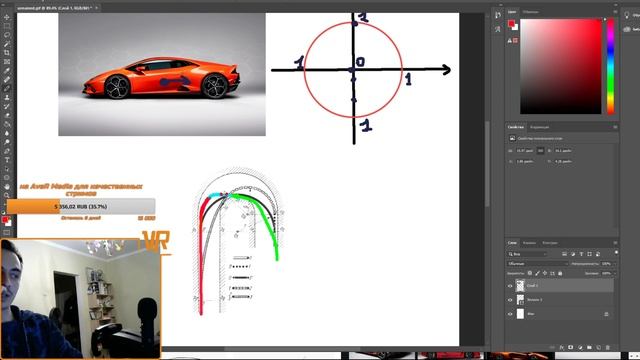Select the Eraser tool
640x360 pixels.
7,116
